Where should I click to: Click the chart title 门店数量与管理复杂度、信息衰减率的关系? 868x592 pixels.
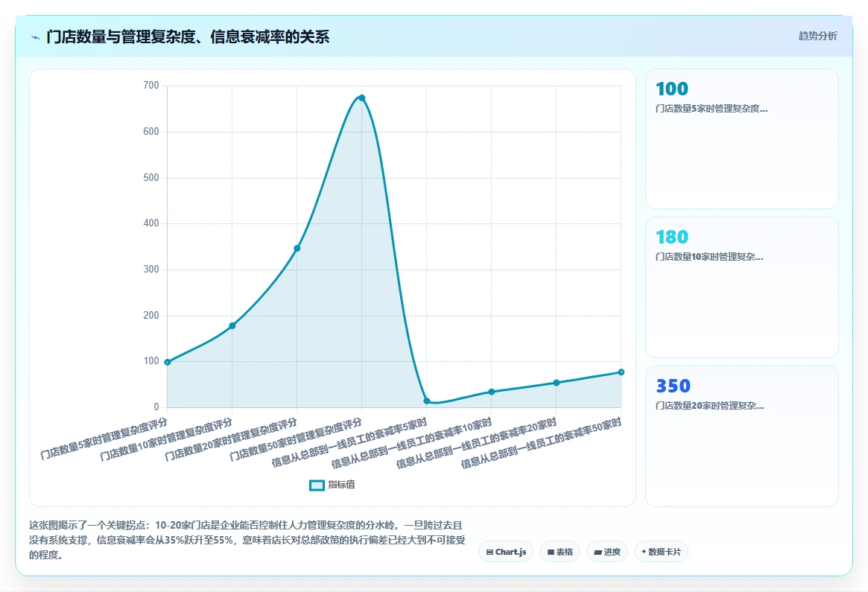click(188, 37)
